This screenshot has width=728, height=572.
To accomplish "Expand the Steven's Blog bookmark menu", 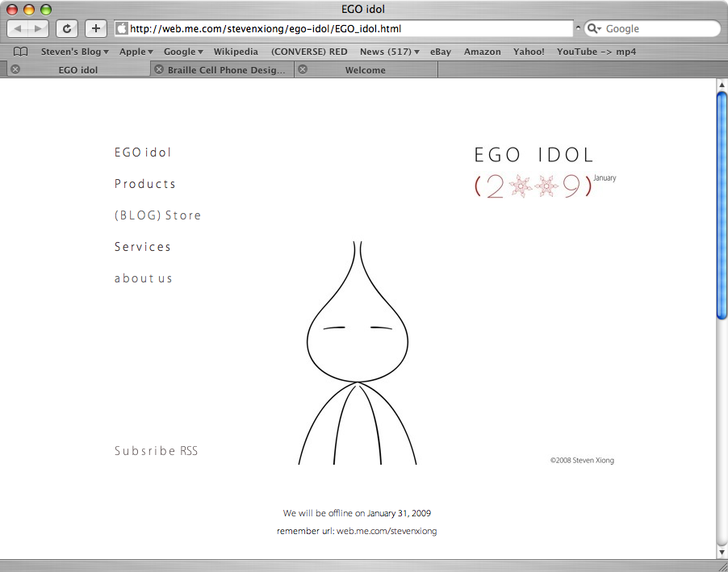I will pyautogui.click(x=75, y=52).
